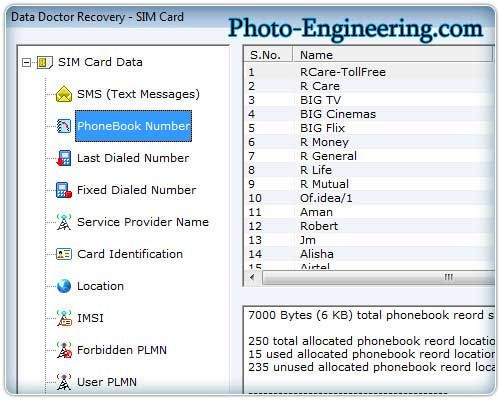Select the RCare-TollFree phonebook row
The image size is (500, 400).
coord(370,72)
